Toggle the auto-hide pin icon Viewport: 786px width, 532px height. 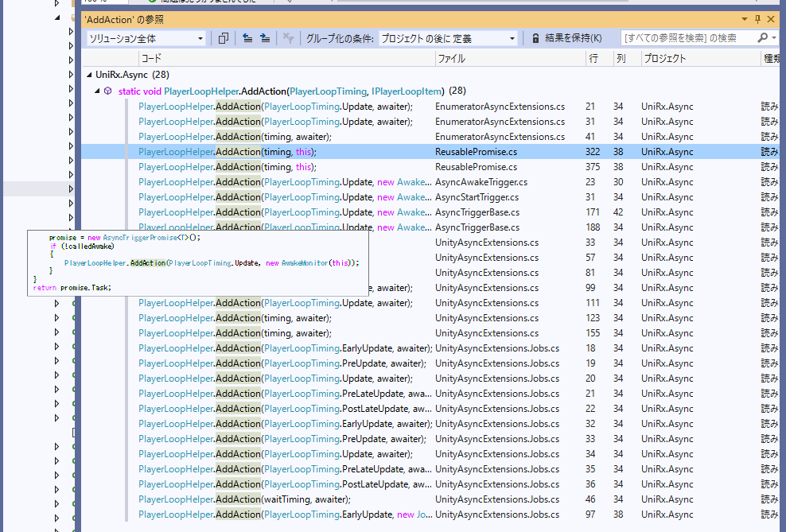(757, 20)
